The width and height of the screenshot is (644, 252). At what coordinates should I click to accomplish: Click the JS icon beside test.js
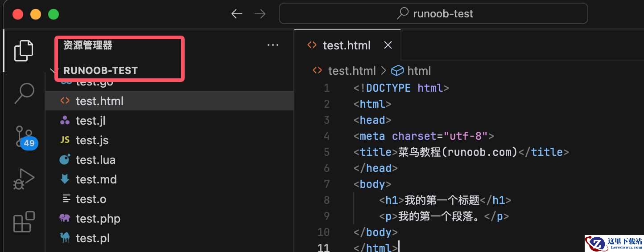pos(65,140)
